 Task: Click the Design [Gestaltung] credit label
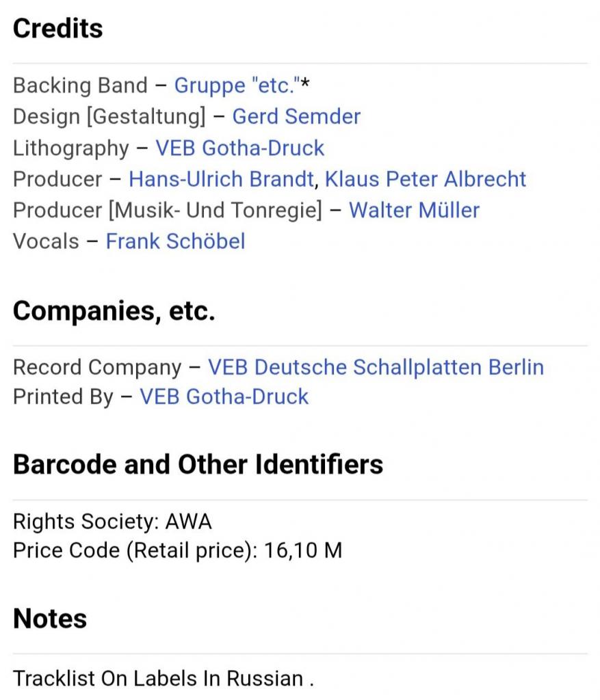(x=109, y=116)
